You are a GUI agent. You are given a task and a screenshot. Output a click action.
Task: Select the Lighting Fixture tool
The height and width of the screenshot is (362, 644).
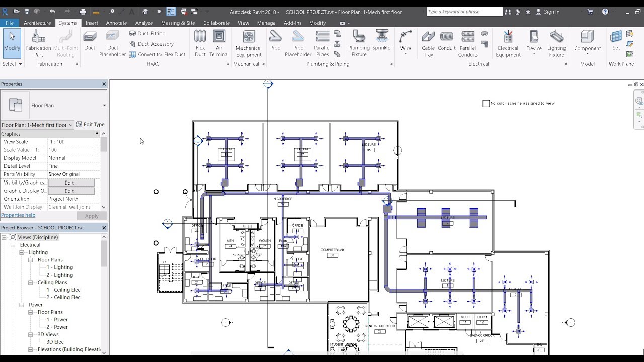(x=556, y=44)
